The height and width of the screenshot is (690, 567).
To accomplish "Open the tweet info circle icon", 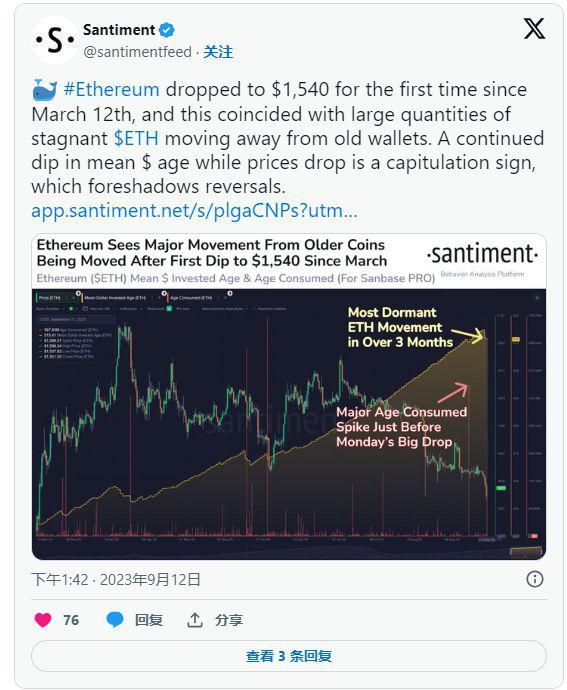I will pyautogui.click(x=534, y=579).
